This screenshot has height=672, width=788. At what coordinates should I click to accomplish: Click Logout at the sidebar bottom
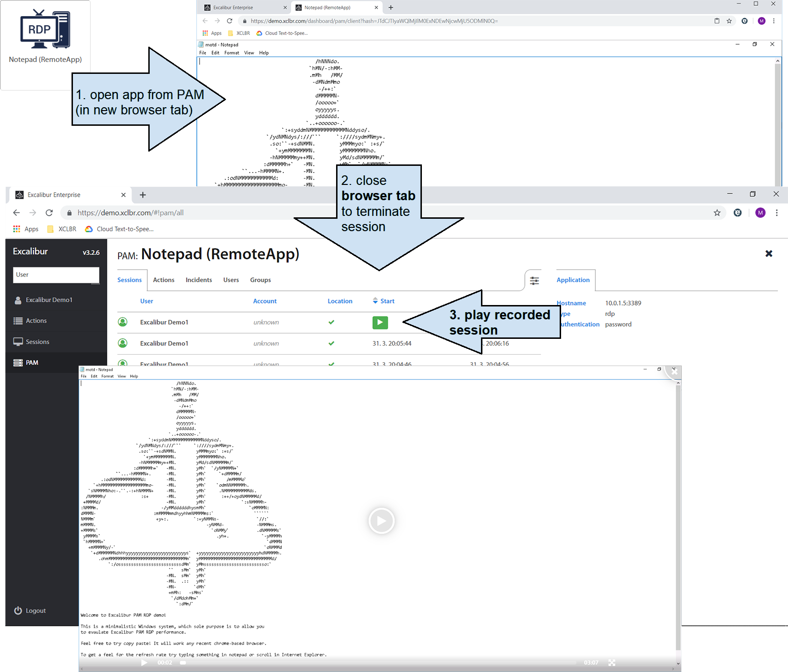point(35,611)
